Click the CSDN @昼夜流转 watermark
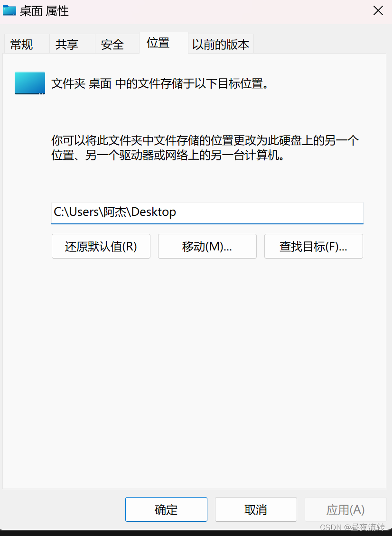 pos(352,527)
